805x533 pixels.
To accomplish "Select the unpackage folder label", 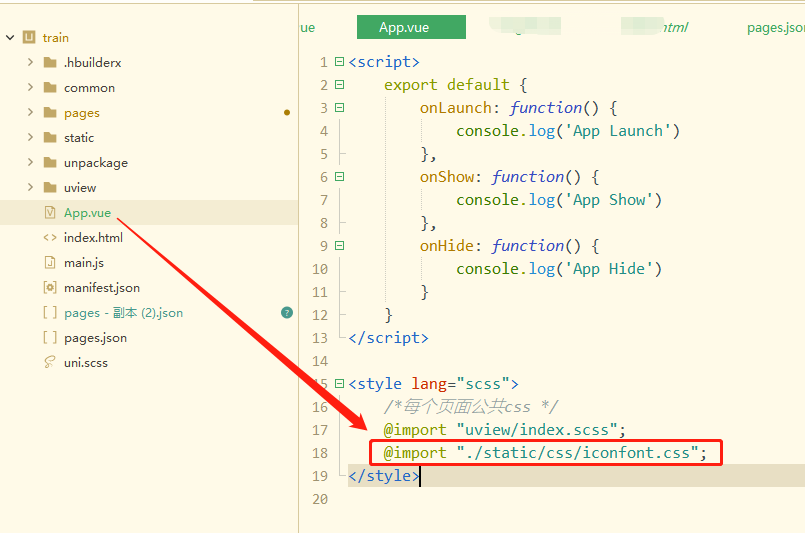I will tap(96, 163).
